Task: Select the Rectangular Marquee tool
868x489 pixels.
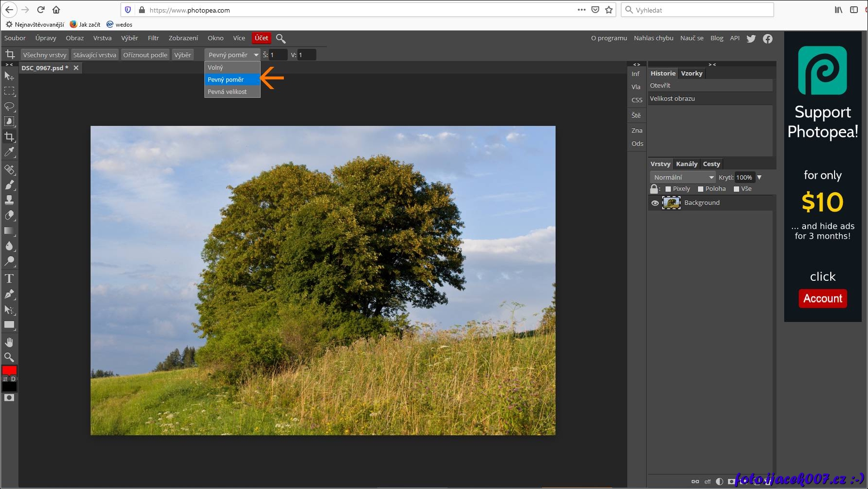Action: 9,91
